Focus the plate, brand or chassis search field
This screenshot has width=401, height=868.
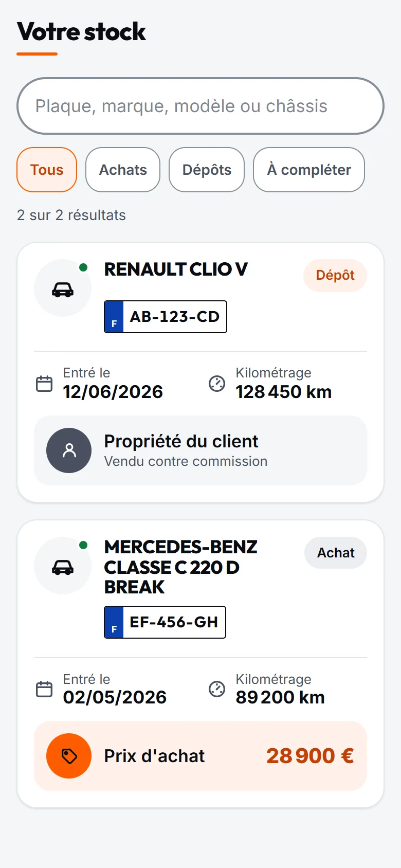point(200,106)
